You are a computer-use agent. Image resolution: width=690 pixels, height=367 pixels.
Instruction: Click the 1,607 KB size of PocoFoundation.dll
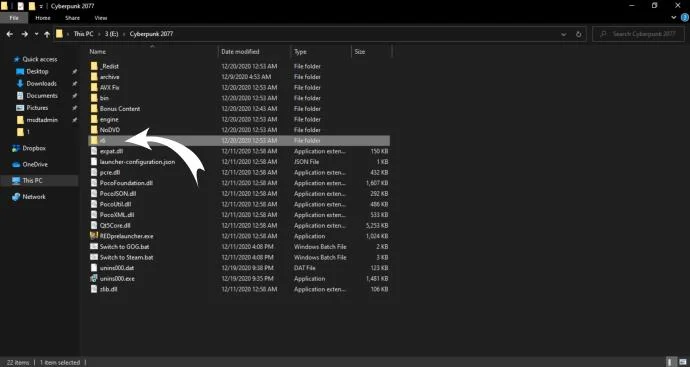(377, 183)
